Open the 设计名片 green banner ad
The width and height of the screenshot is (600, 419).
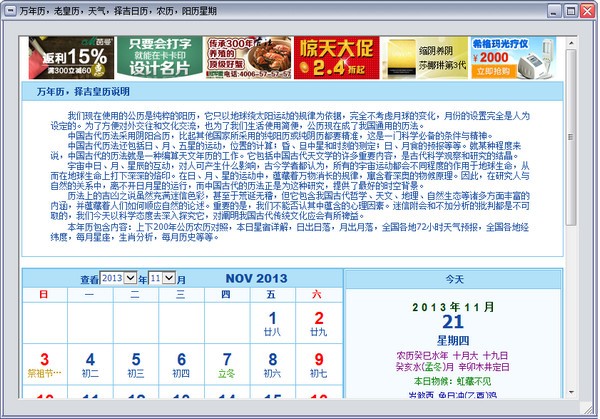(160, 58)
